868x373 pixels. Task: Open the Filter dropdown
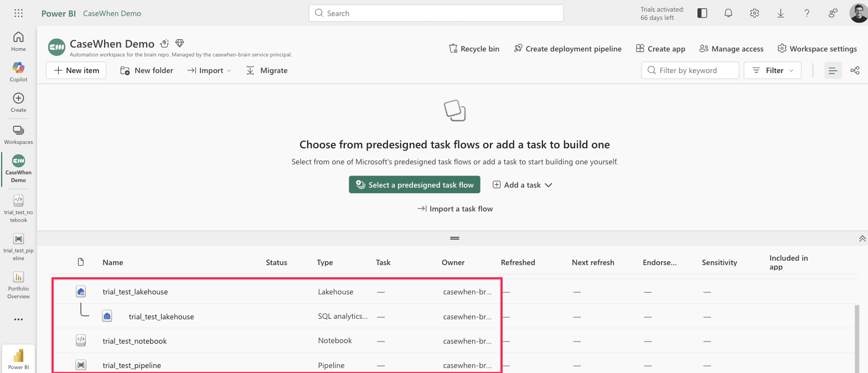click(772, 70)
